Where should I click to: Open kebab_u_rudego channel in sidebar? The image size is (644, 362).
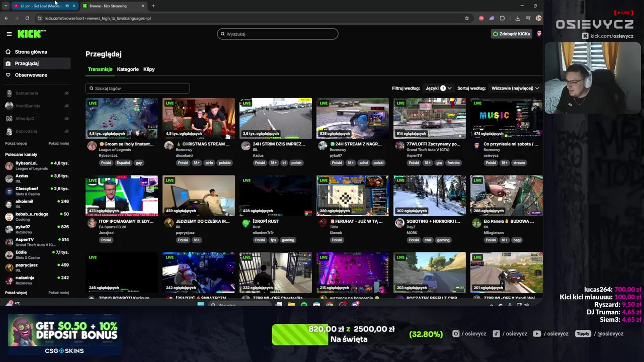point(37,216)
